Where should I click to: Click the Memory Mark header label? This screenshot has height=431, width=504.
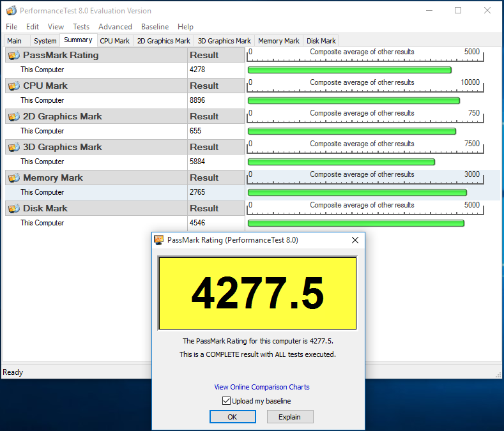pyautogui.click(x=53, y=178)
